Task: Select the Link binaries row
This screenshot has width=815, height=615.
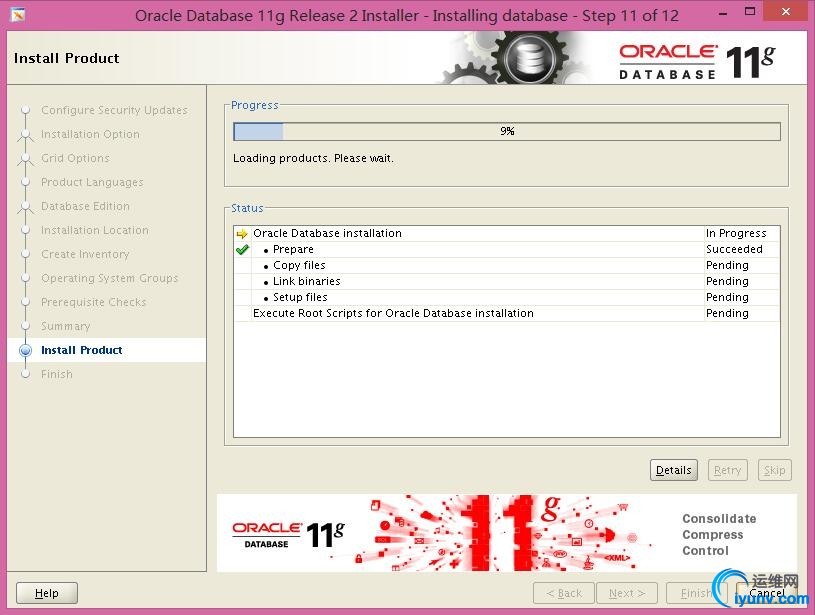Action: [x=507, y=281]
